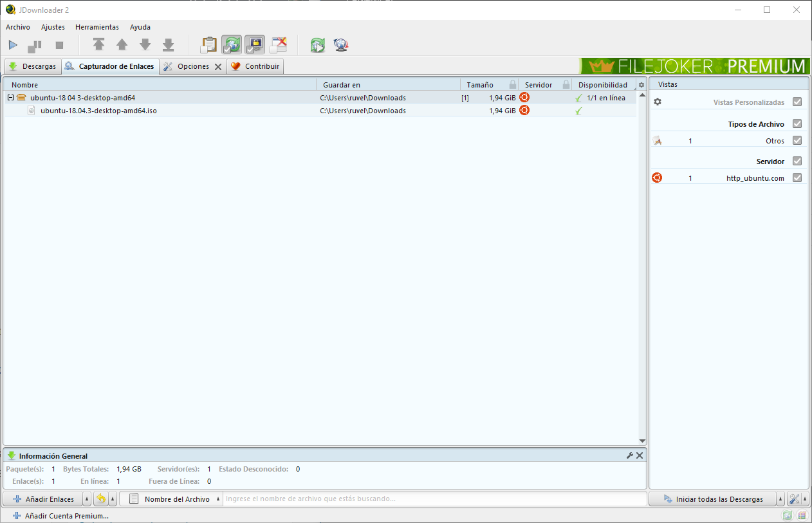Expand the Añadir Enlaces options arrow
This screenshot has width=812, height=523.
click(88, 499)
